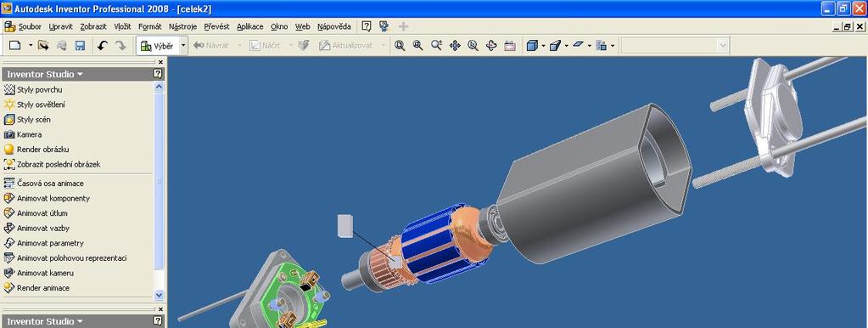The width and height of the screenshot is (868, 328).
Task: Open the Vložit menu
Action: pos(122,26)
